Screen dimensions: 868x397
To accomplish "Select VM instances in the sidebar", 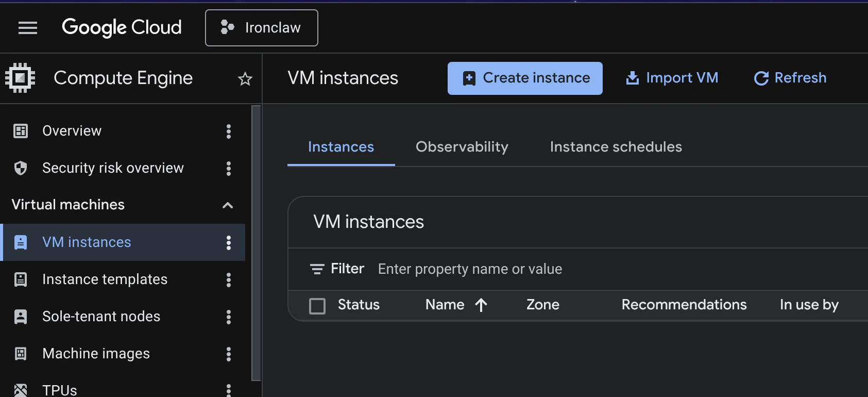I will [124, 242].
